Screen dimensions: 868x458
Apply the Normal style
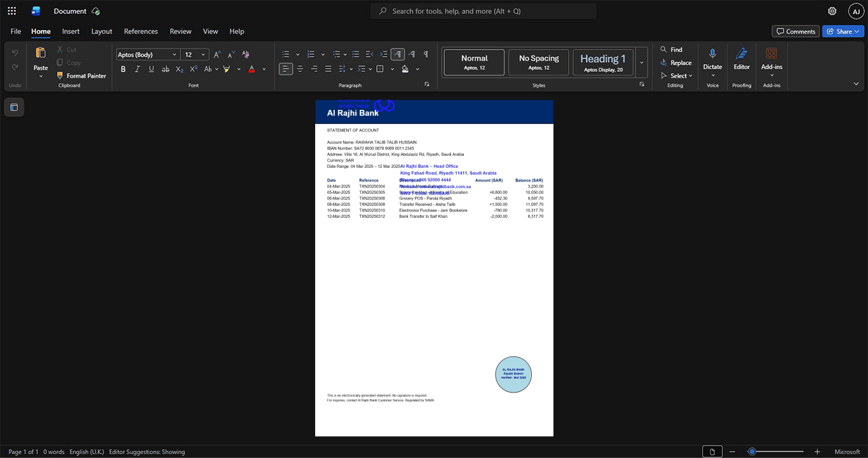pyautogui.click(x=474, y=63)
